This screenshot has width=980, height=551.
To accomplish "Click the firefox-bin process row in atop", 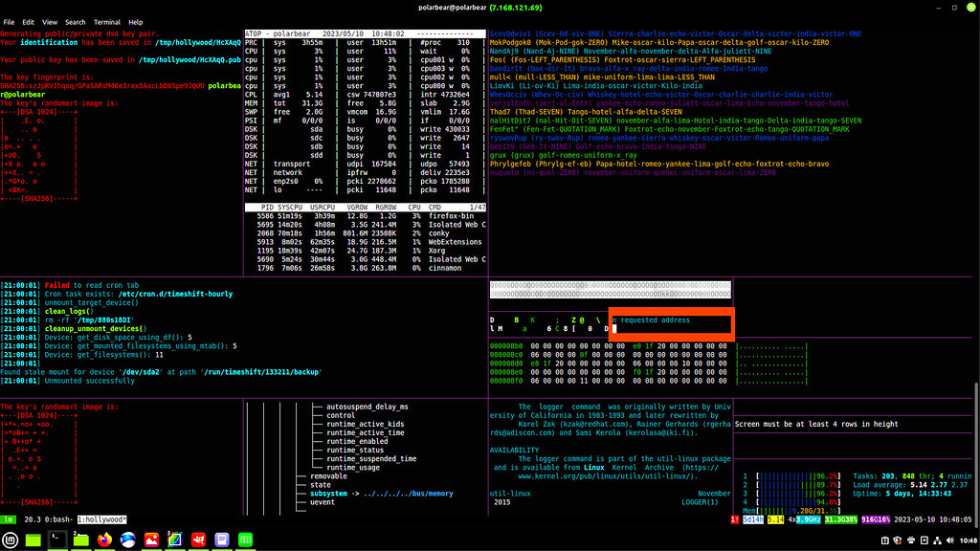I will coord(365,216).
